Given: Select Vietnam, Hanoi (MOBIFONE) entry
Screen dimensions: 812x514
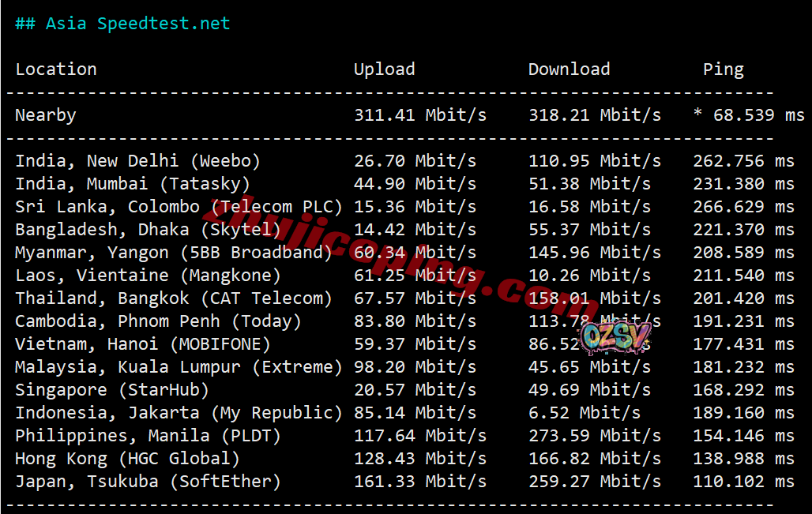Looking at the screenshot, I should tap(143, 344).
